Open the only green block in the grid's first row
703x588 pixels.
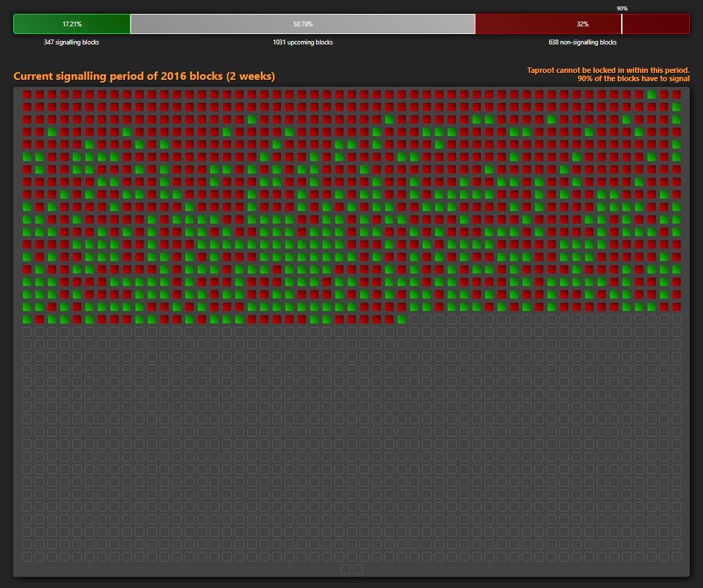point(652,94)
